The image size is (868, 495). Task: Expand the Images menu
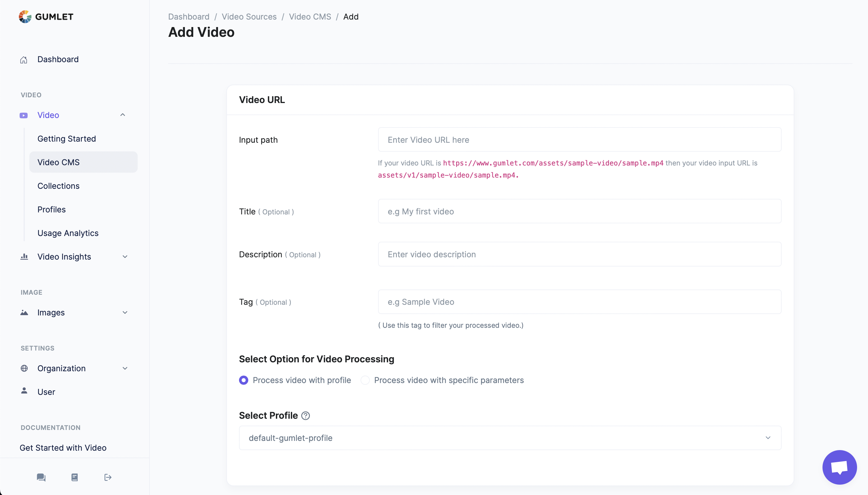125,313
